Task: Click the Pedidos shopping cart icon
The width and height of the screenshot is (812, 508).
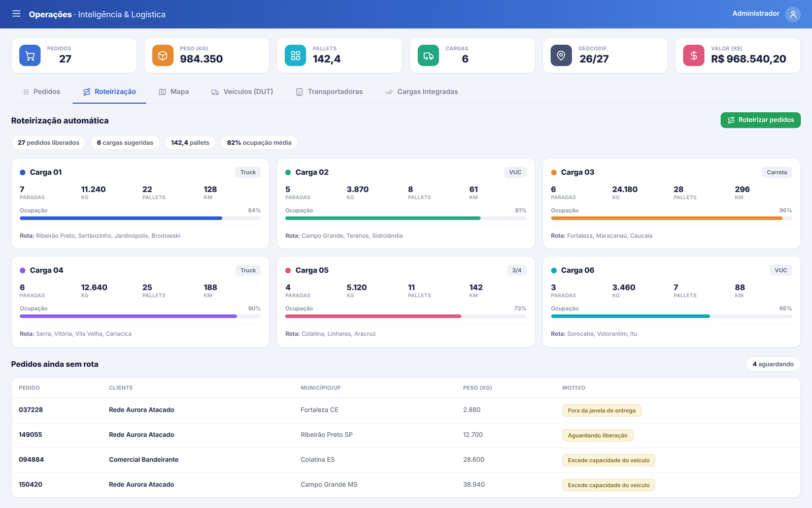Action: [30, 55]
